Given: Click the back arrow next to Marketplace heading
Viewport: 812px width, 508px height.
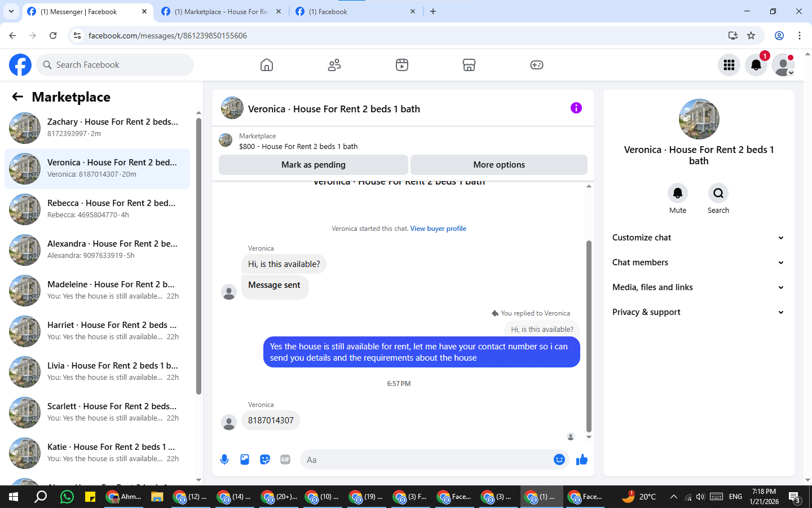Looking at the screenshot, I should (x=17, y=97).
